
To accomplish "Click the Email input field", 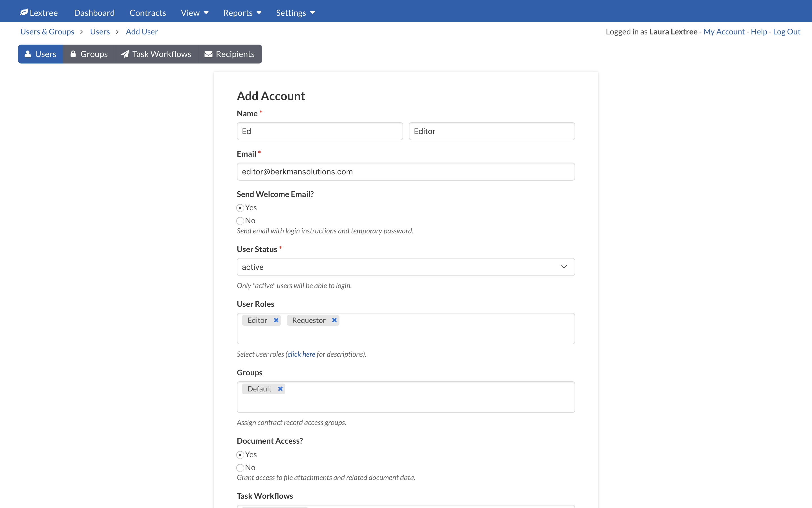I will pyautogui.click(x=406, y=171).
